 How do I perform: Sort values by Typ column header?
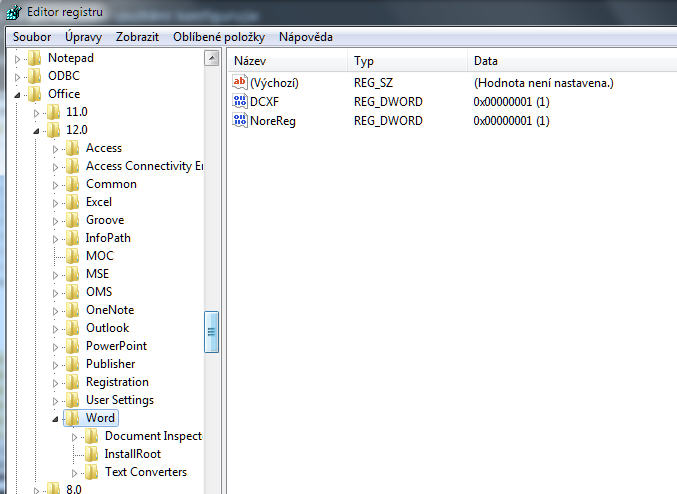pos(408,61)
